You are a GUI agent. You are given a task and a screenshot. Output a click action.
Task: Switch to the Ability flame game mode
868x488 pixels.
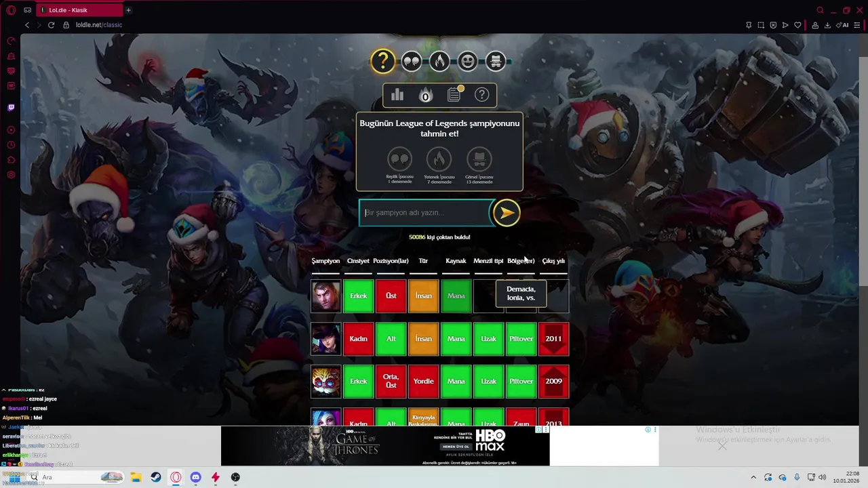439,62
